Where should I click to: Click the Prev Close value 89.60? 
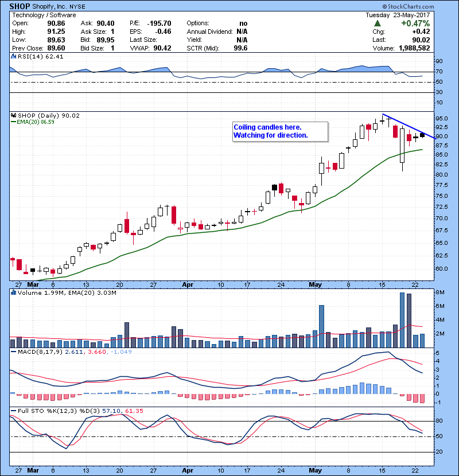[56, 48]
